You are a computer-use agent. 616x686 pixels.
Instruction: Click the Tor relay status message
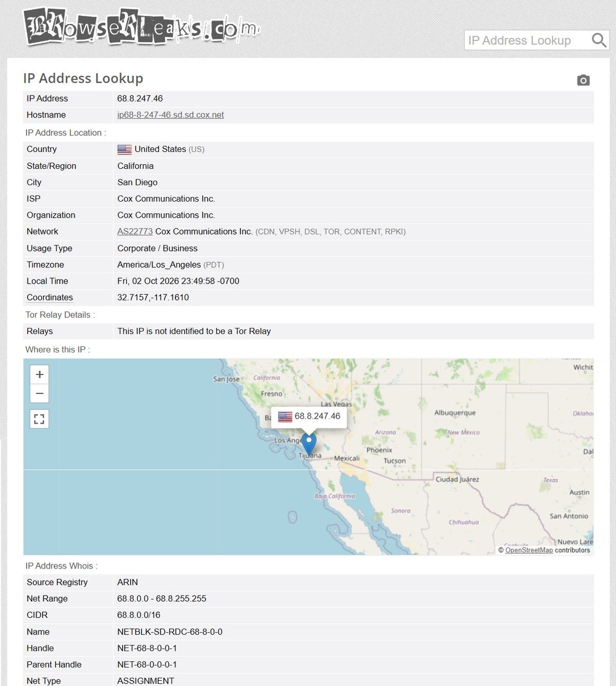(194, 331)
